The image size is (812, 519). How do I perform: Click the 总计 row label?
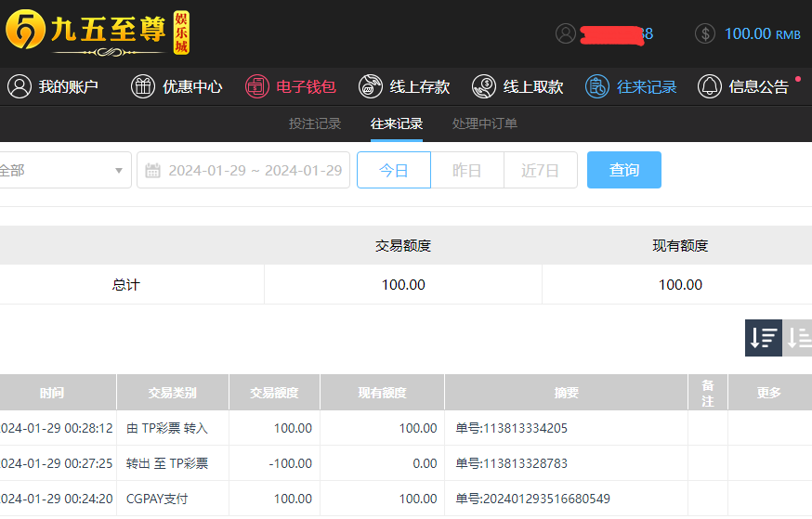coord(125,285)
